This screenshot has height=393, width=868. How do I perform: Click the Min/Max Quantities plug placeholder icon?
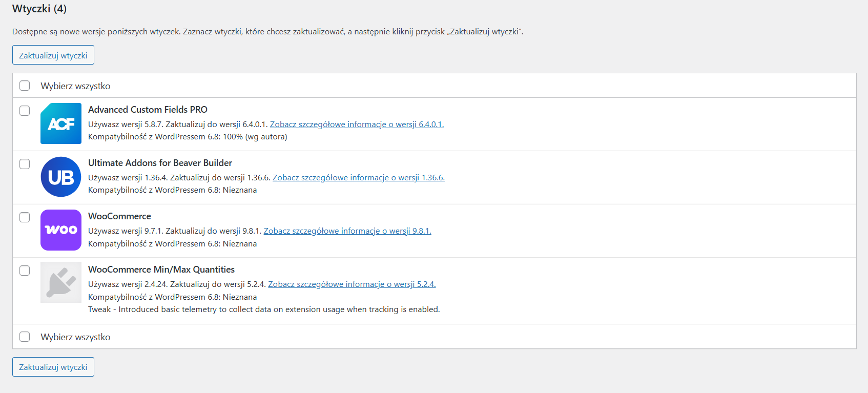click(x=61, y=282)
